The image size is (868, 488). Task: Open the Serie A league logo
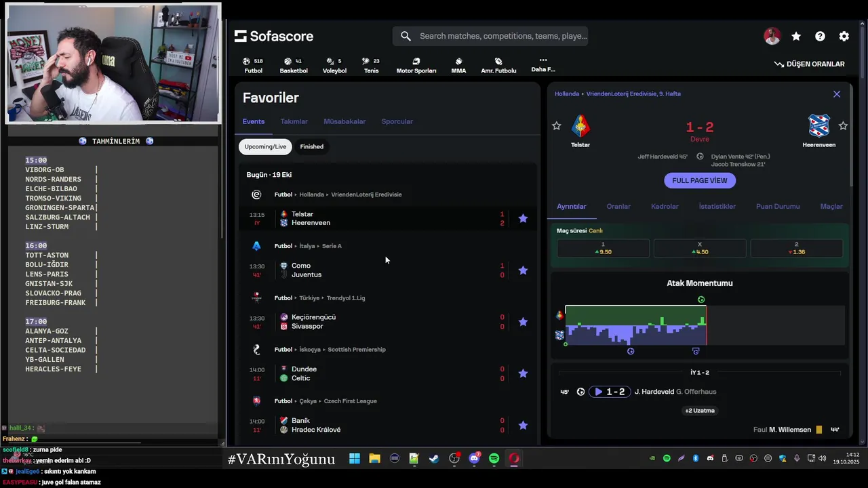click(x=256, y=246)
